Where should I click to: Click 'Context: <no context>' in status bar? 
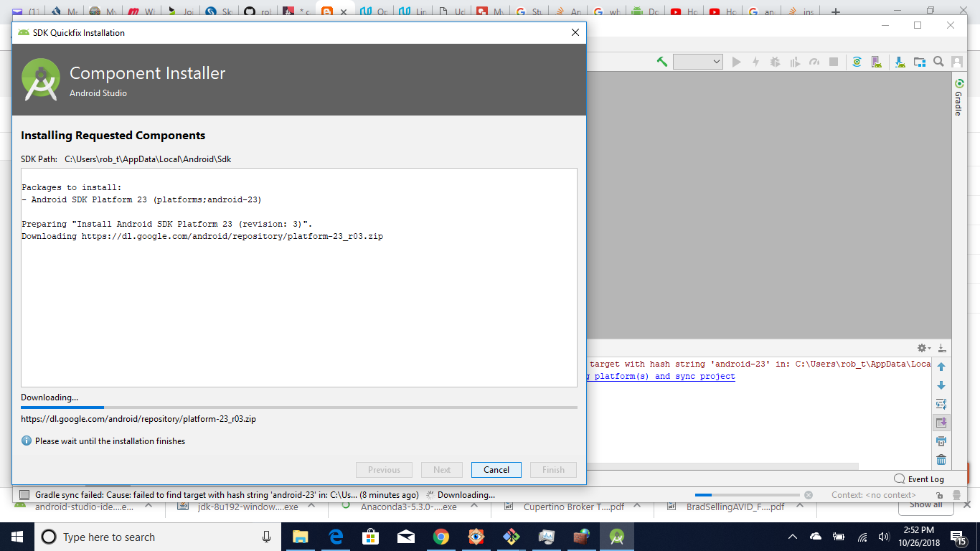click(x=874, y=495)
